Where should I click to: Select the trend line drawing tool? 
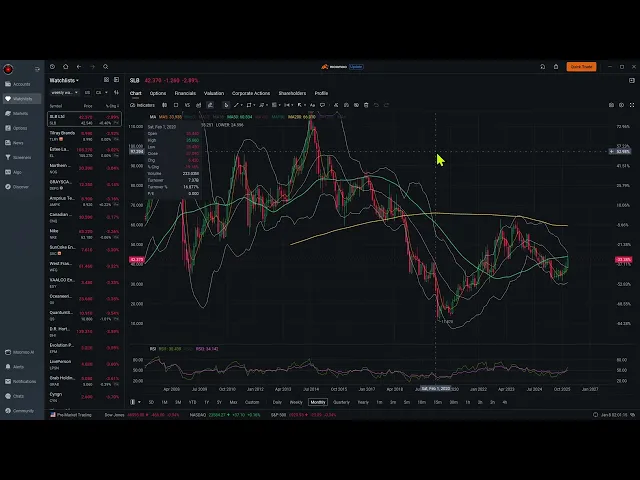click(236, 105)
